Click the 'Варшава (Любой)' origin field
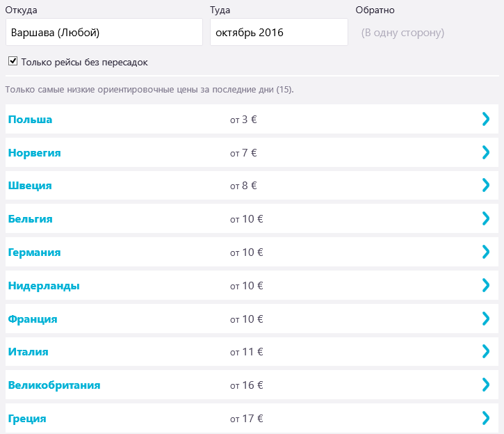The height and width of the screenshot is (434, 504). pos(104,32)
